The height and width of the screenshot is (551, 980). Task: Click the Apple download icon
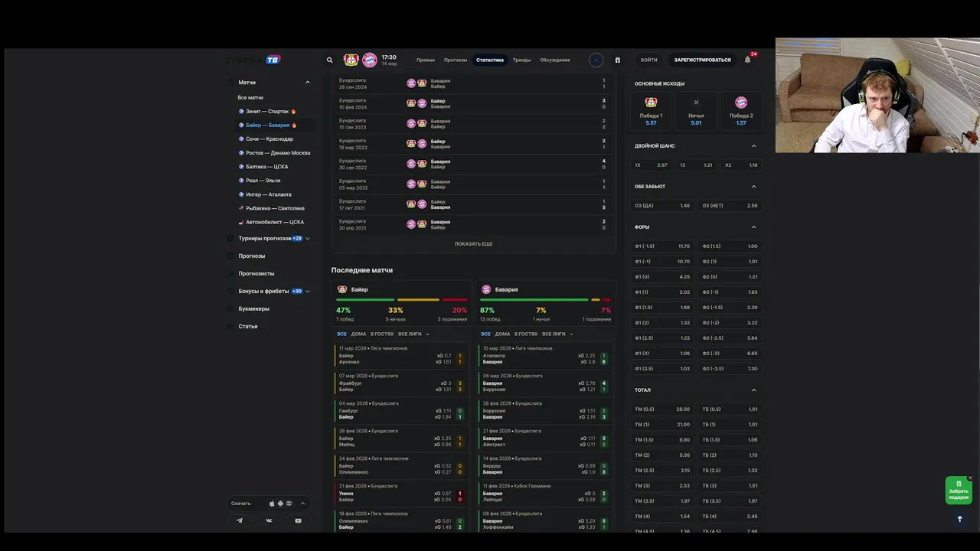(272, 504)
